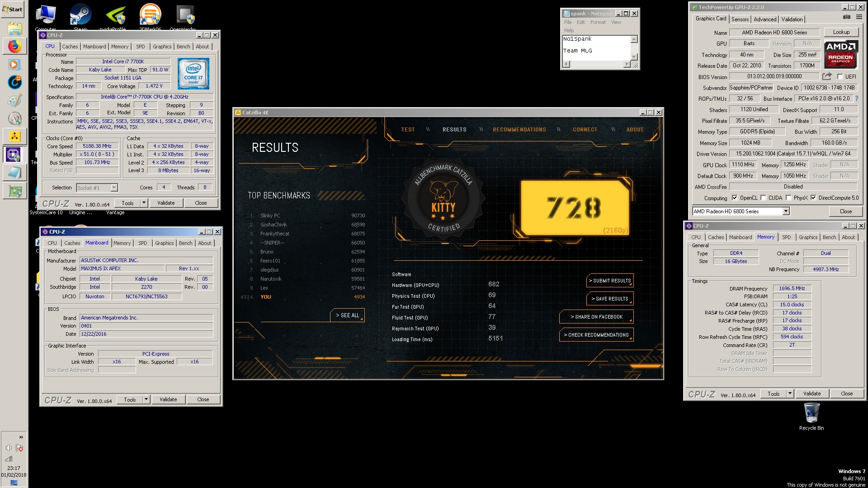Switch to Catzilla taskbar icon
Viewport: 868px width, 488px height.
[x=15, y=136]
